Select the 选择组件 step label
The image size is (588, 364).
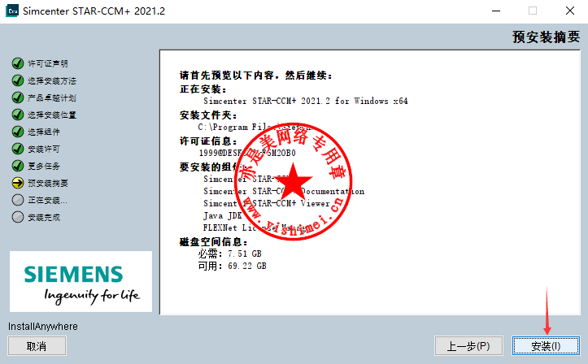[44, 132]
